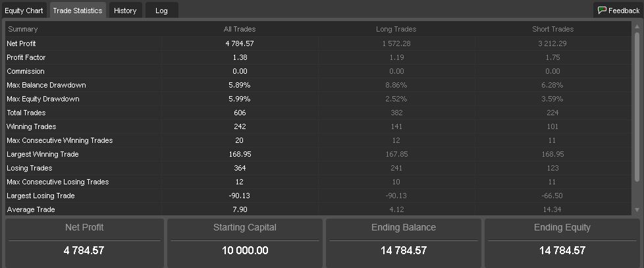Click the Feedback speech bubble icon

coord(602,11)
